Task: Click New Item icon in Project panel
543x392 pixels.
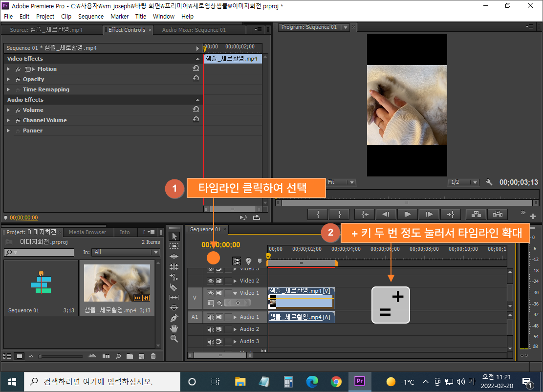Action: (141, 356)
